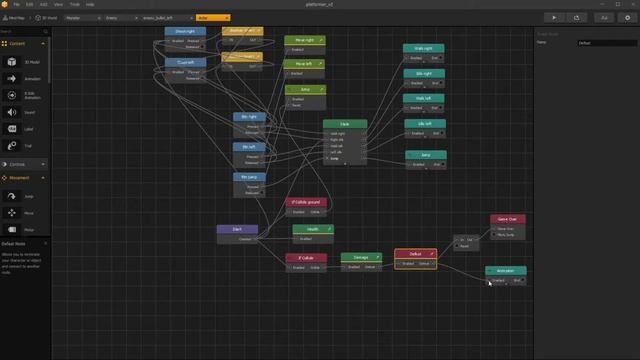The height and width of the screenshot is (360, 640).
Task: Expand the Controls section
Action: (x=43, y=164)
